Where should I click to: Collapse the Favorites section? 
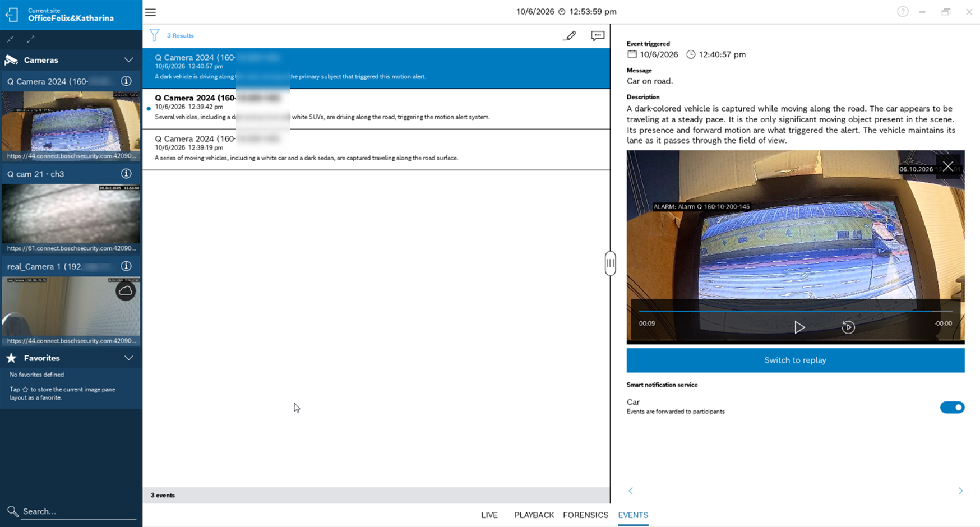click(x=128, y=358)
